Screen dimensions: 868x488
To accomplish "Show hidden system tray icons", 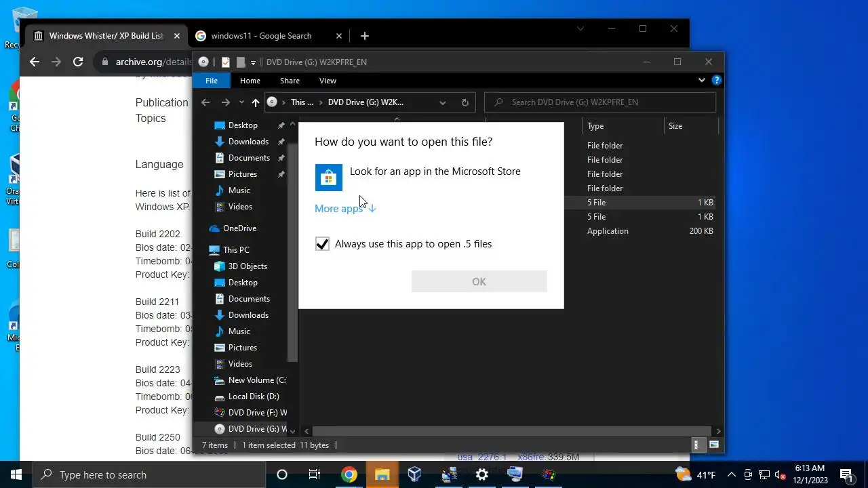I will click(732, 474).
